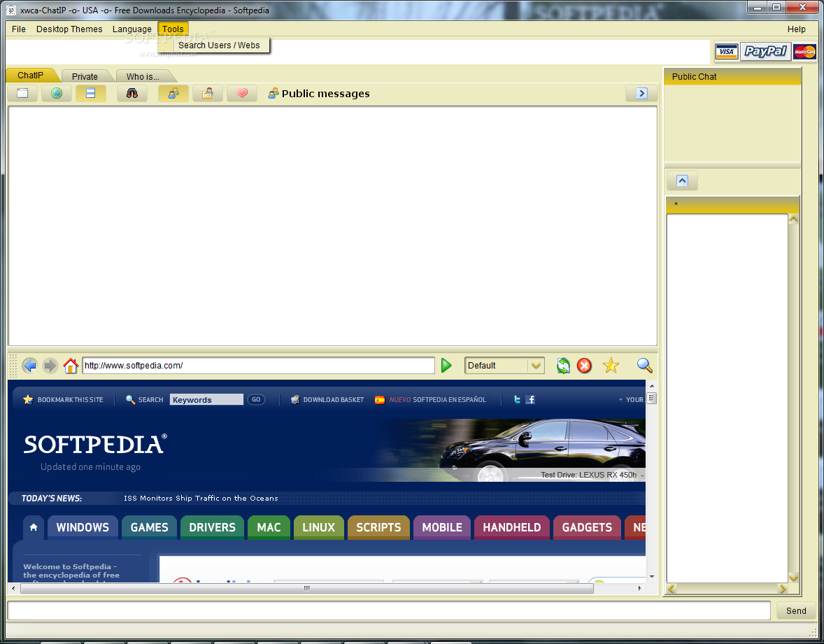Open the Language menu
Screen dimensions: 824x644
coord(132,29)
